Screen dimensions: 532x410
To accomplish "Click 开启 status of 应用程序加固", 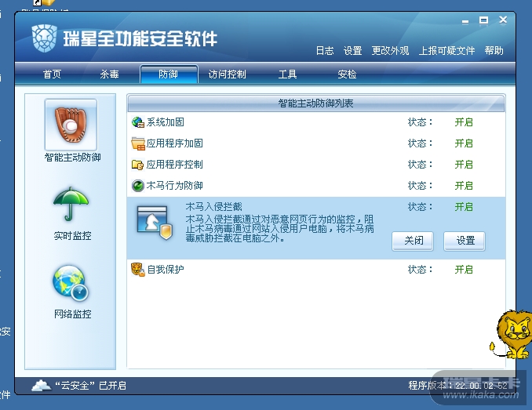I will 464,143.
